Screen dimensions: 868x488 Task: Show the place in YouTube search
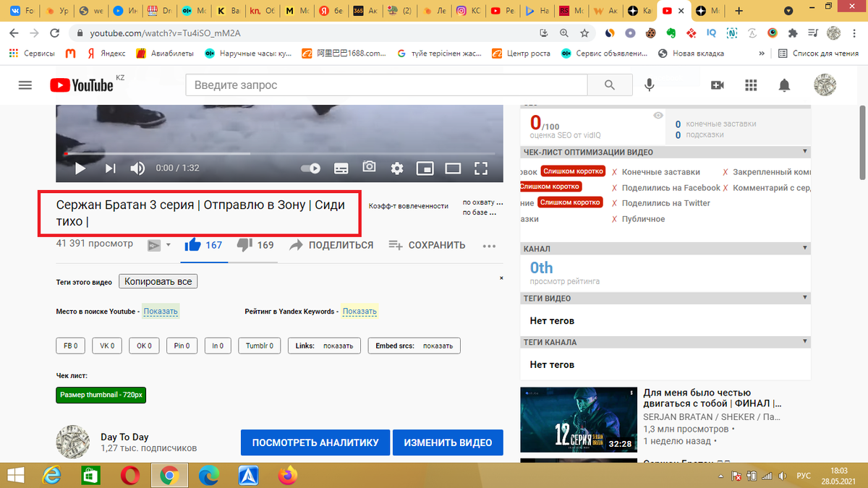pyautogui.click(x=161, y=312)
